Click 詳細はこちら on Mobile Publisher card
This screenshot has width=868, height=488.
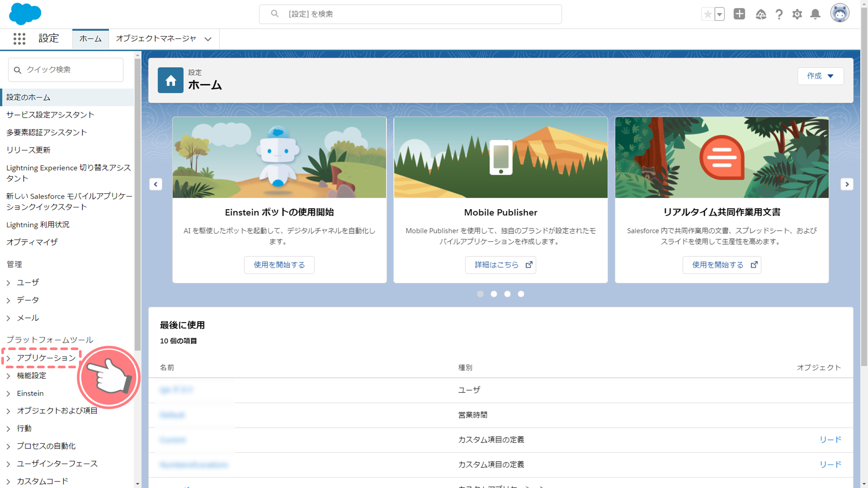coord(500,265)
